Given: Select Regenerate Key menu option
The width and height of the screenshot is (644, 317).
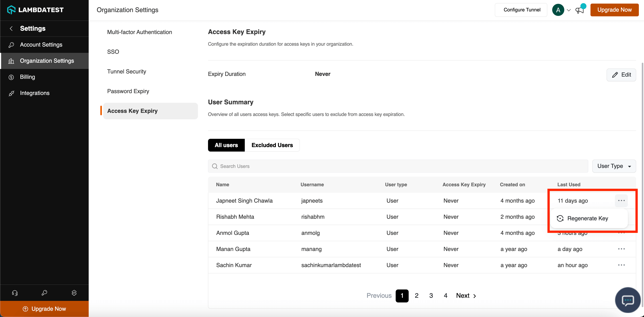Looking at the screenshot, I should click(x=587, y=218).
